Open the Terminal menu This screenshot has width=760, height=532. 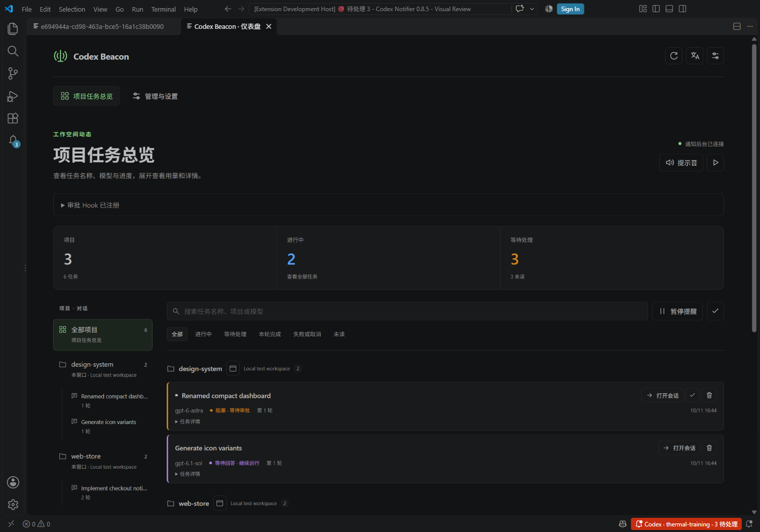(x=164, y=9)
